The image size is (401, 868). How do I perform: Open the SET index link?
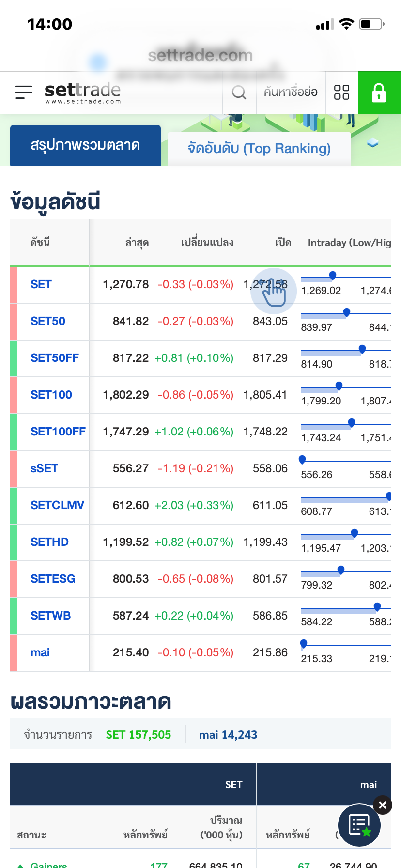click(x=41, y=284)
